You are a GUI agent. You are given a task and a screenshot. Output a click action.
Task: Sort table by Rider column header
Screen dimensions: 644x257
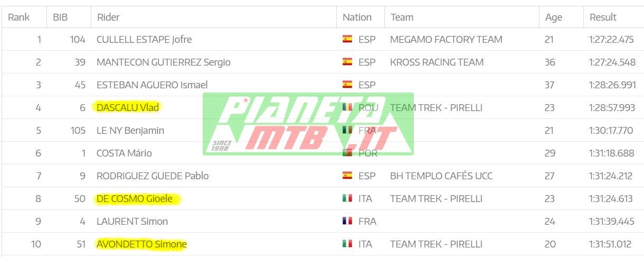click(108, 17)
